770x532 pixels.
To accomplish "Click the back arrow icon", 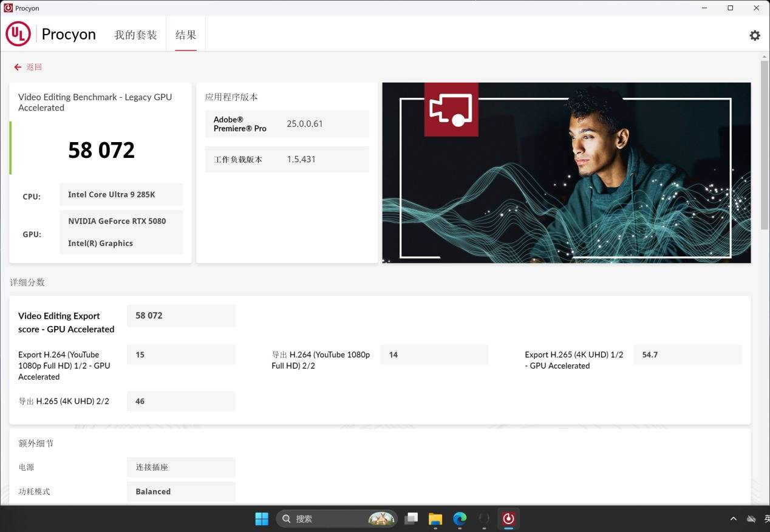I will coord(18,67).
